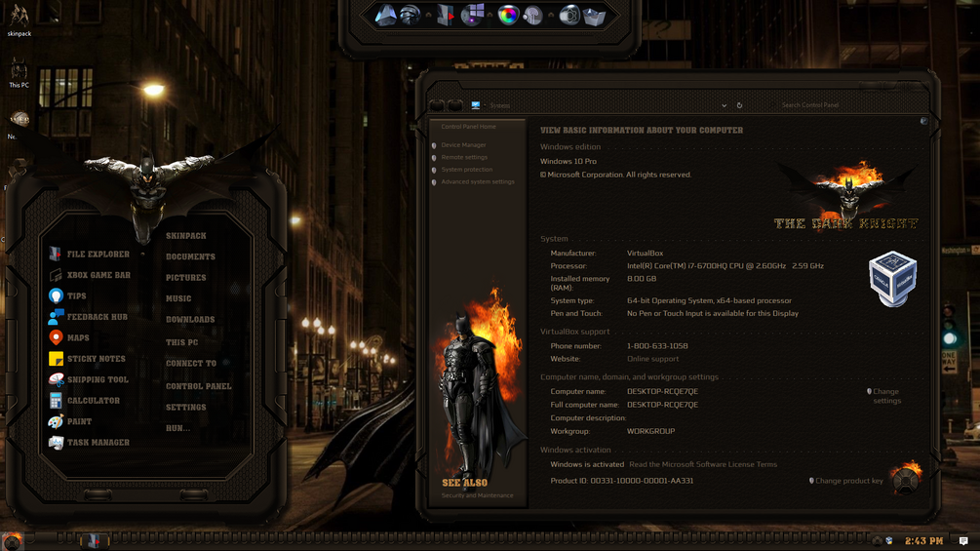Open Task Manager from start menu
Screen dimensions: 980x551
(90, 443)
